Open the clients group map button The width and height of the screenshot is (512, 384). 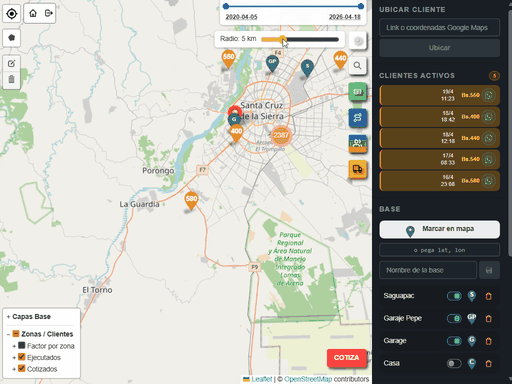(x=357, y=144)
